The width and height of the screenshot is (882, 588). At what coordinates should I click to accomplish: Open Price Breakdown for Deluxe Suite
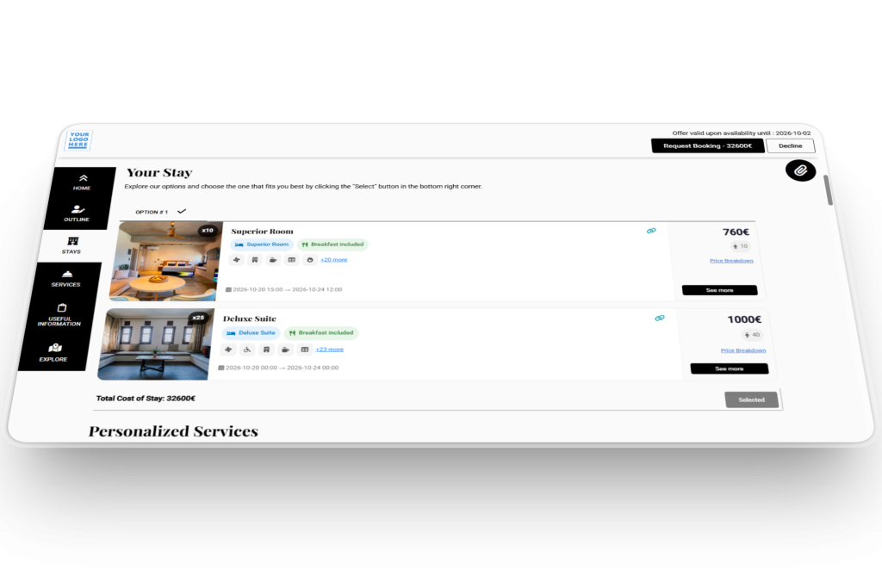[x=743, y=350]
